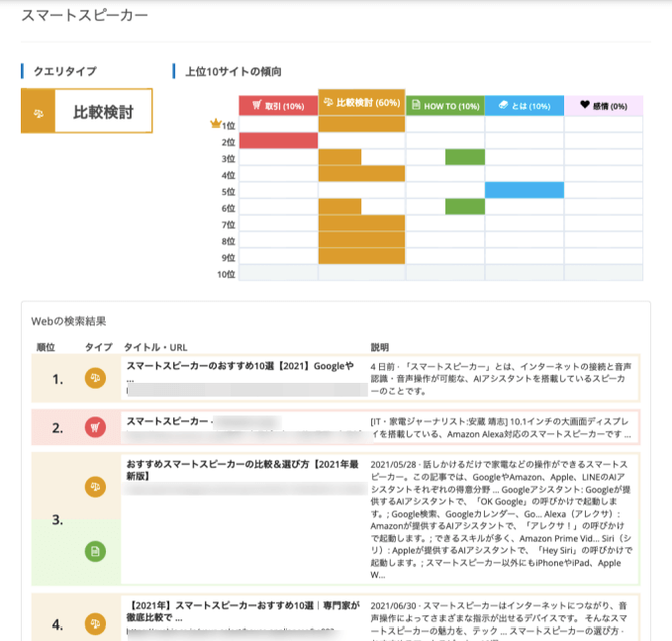The image size is (672, 641).
Task: Click the scale icon for rank 4 result
Action: pyautogui.click(x=95, y=623)
